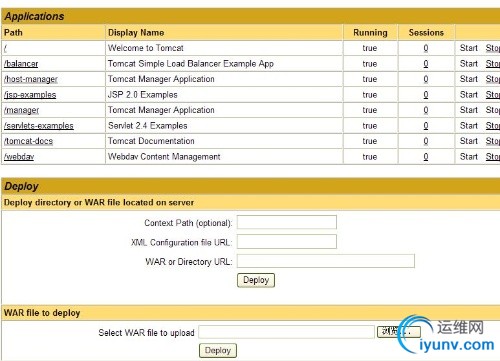The image size is (500, 361).
Task: Stop the /tomcat-docs application
Action: 493,141
